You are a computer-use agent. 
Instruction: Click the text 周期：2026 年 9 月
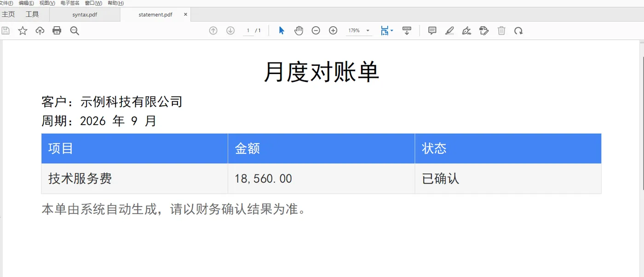click(99, 121)
